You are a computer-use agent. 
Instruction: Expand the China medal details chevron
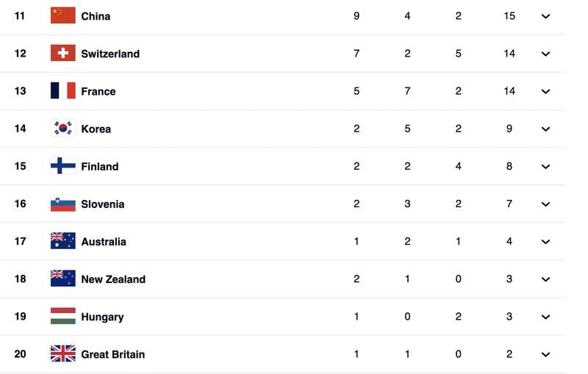point(545,16)
